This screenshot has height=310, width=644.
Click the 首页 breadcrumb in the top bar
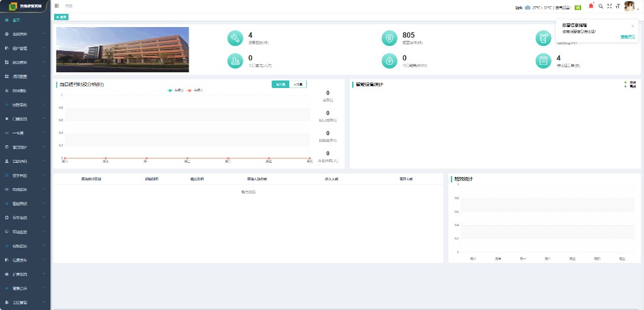coord(69,6)
